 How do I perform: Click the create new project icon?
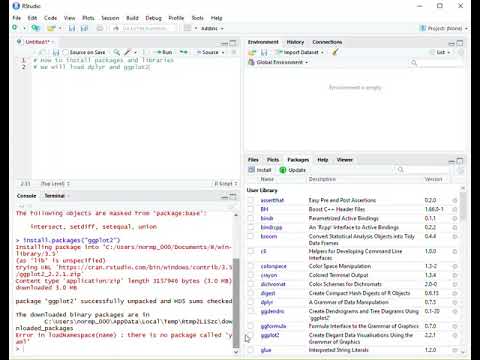[x=35, y=28]
